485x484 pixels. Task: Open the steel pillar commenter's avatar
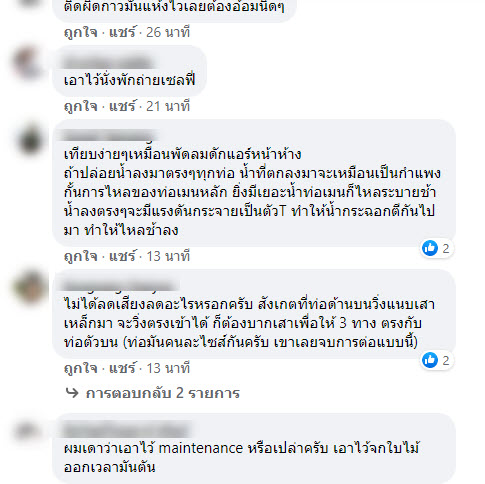point(30,287)
